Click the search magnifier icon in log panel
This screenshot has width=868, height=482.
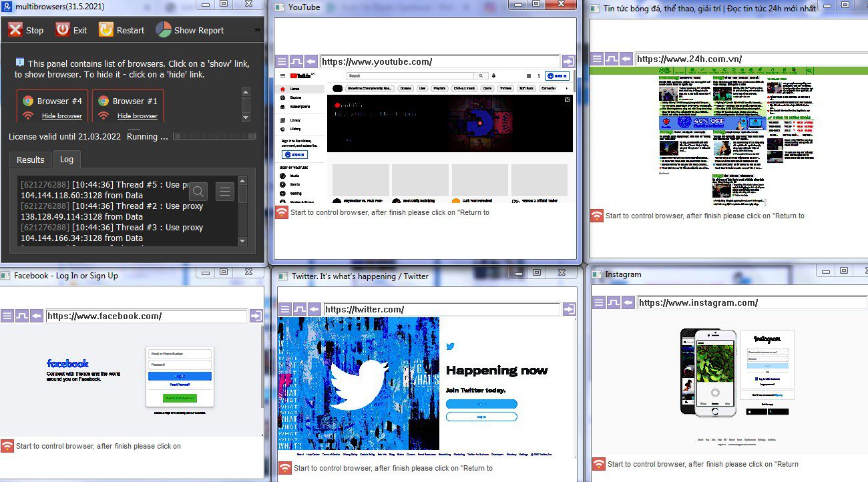(x=198, y=192)
